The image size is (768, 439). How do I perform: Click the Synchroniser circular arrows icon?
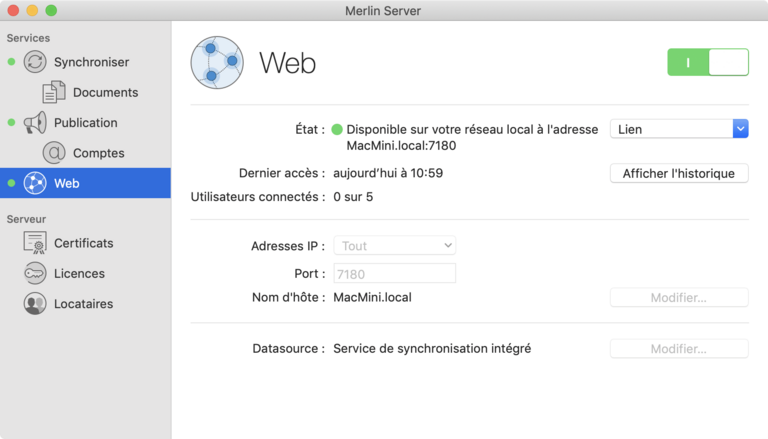[x=35, y=62]
